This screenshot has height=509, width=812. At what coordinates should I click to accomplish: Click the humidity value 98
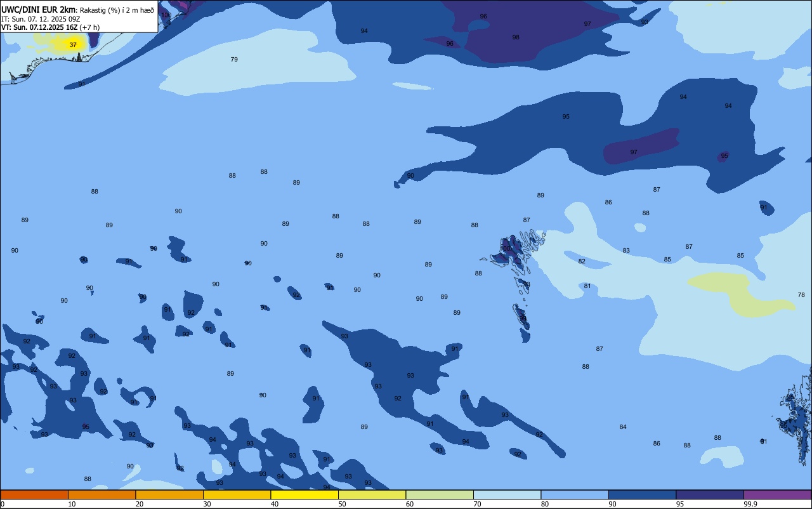point(516,37)
